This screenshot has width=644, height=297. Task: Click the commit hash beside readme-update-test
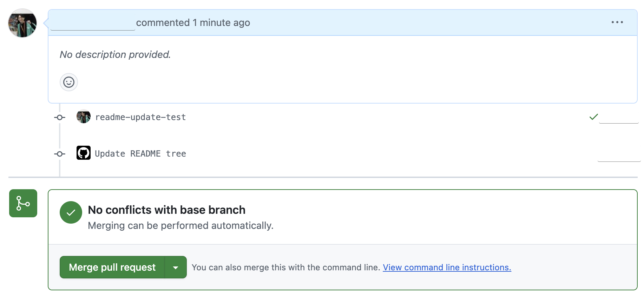tap(619, 118)
